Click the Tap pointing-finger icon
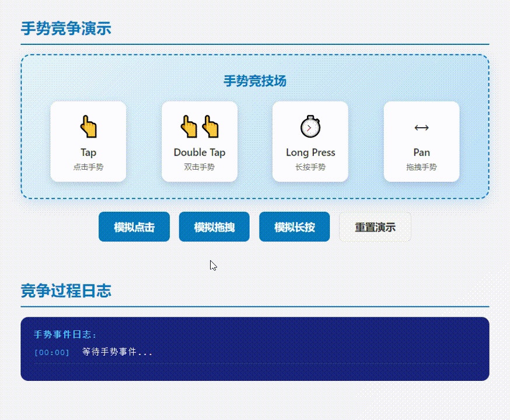 (x=88, y=127)
